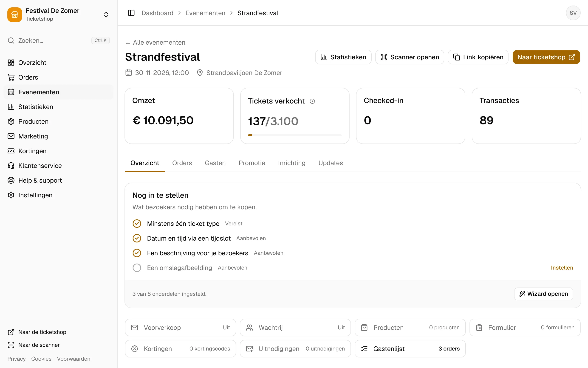588x368 pixels.
Task: Click the Orders cart icon in sidebar
Action: [11, 78]
